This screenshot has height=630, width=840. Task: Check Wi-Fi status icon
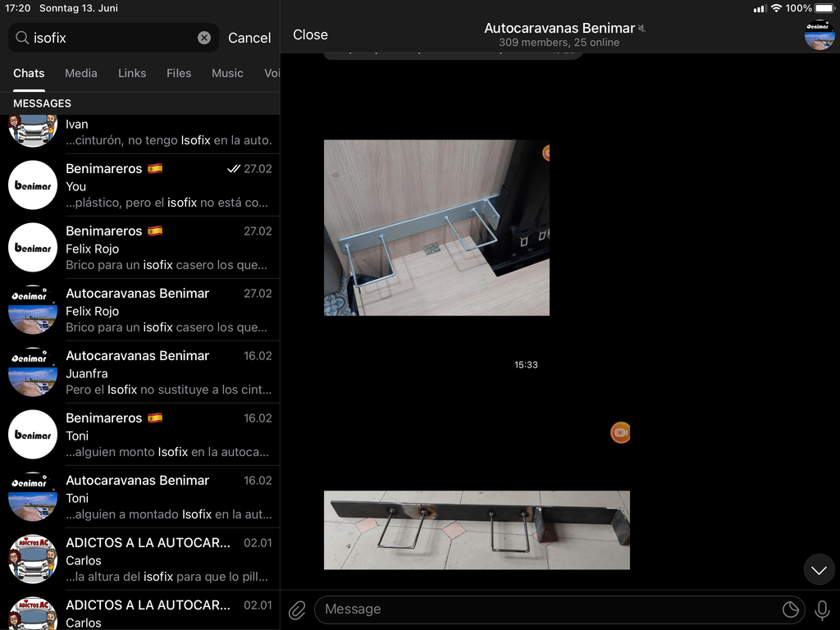(x=776, y=8)
